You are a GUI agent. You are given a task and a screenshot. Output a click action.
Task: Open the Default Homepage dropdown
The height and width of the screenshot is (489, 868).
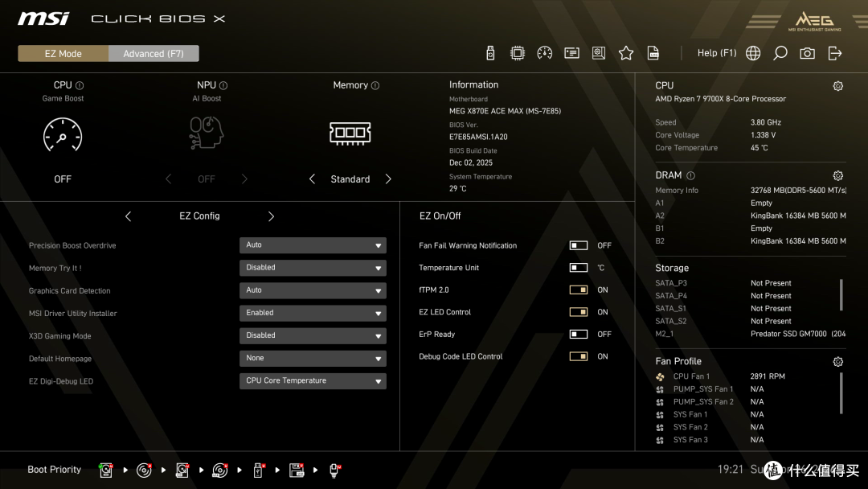(313, 358)
